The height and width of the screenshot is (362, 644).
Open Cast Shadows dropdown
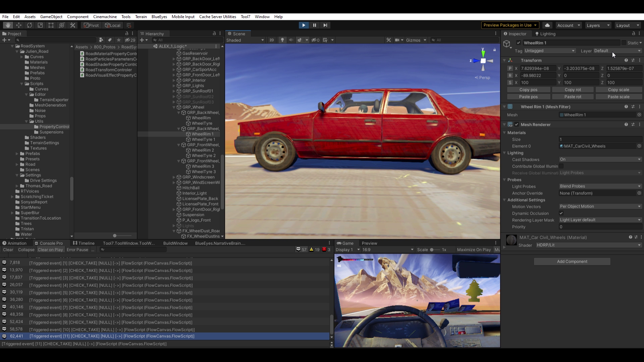click(600, 160)
